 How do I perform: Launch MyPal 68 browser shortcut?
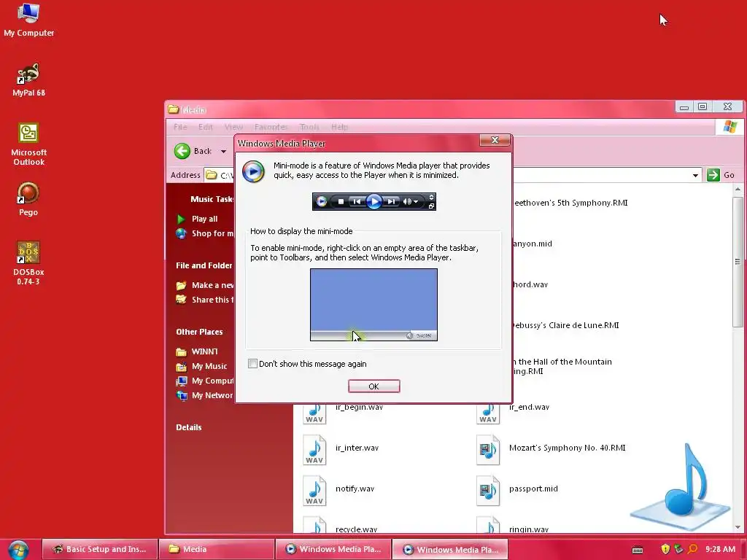tap(28, 79)
